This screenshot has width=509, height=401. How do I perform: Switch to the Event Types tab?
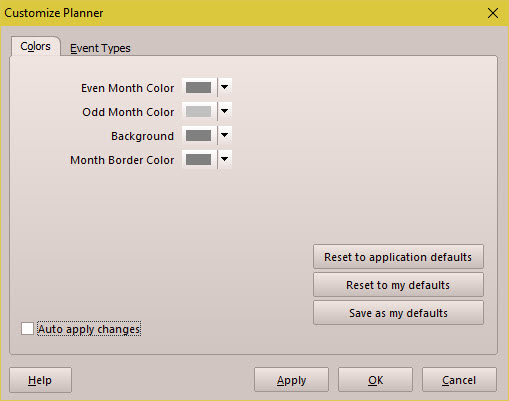click(100, 48)
